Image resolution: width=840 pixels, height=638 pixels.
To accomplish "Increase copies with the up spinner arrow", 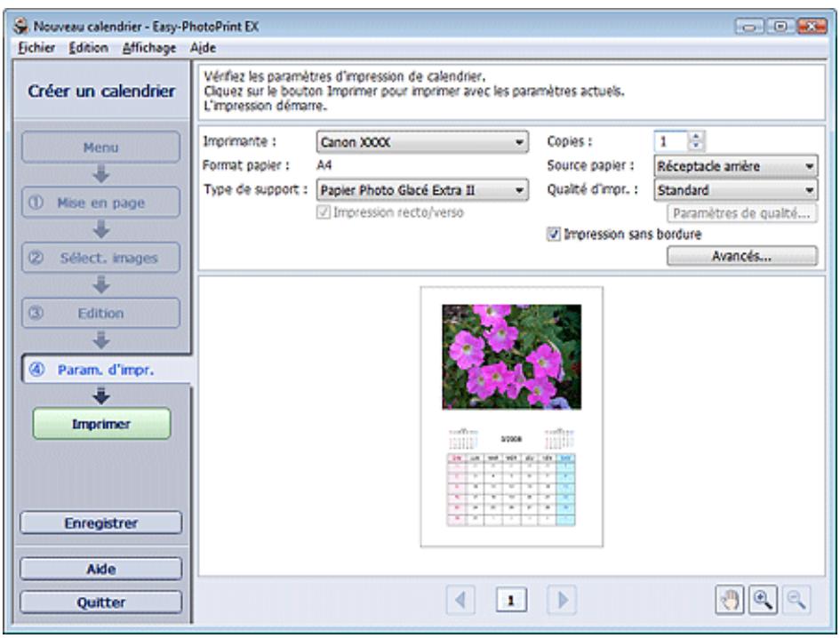I will click(695, 137).
